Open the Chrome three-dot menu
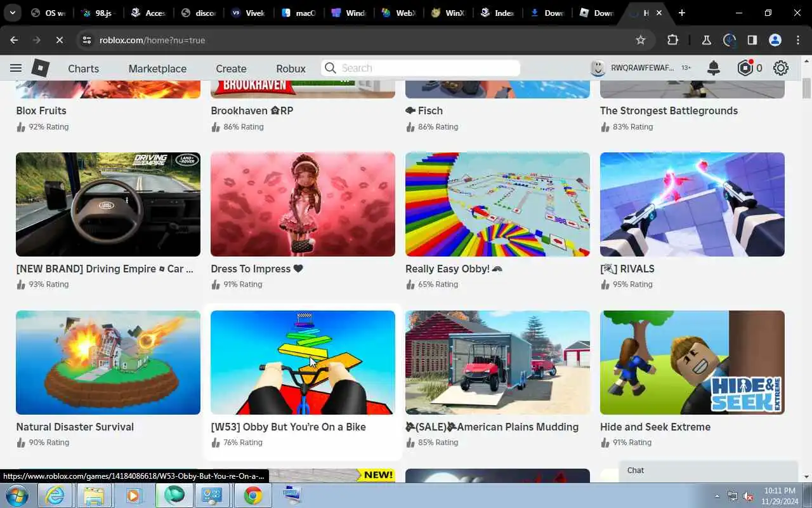Image resolution: width=812 pixels, height=508 pixels. click(798, 40)
